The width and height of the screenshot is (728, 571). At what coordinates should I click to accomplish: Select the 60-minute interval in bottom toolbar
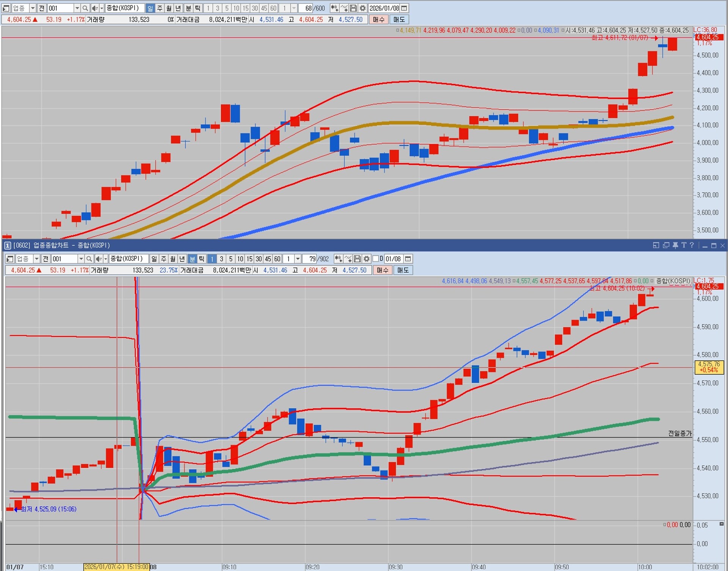pos(277,259)
